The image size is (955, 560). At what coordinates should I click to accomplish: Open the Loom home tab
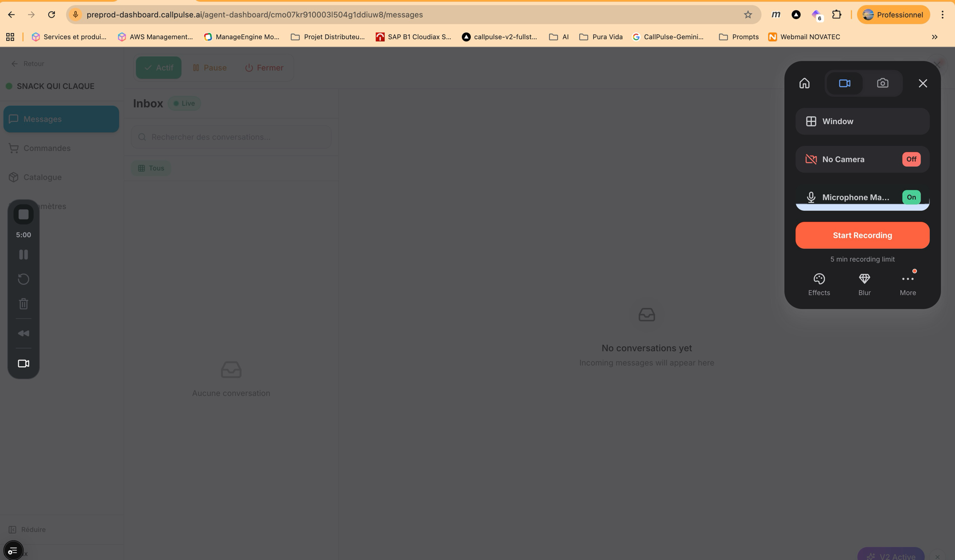tap(804, 84)
